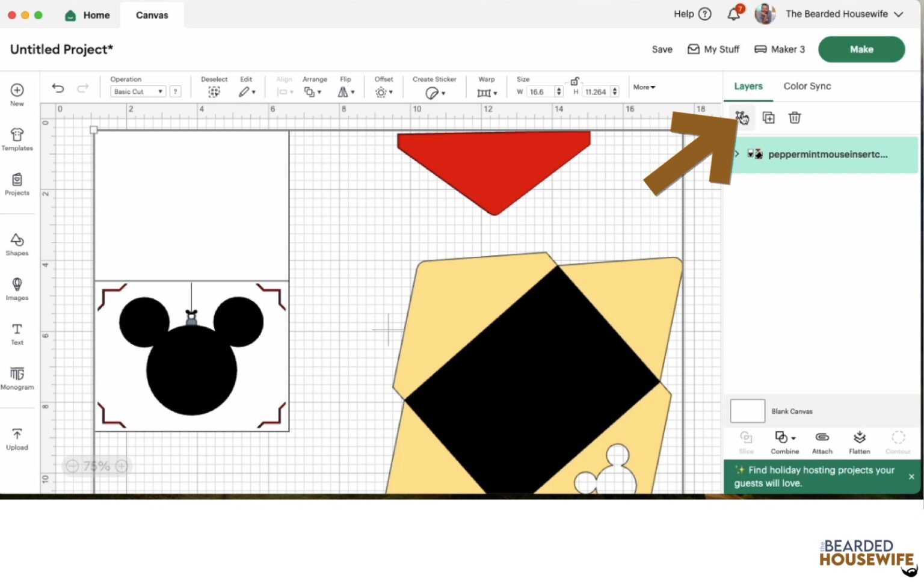924x587 pixels.
Task: Open the Operation Basic Cut dropdown
Action: 138,91
